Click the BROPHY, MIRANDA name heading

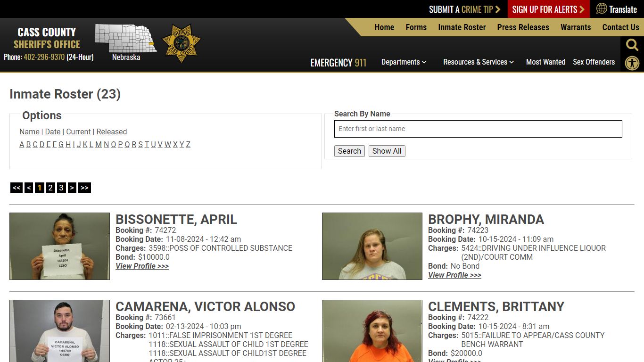(486, 220)
